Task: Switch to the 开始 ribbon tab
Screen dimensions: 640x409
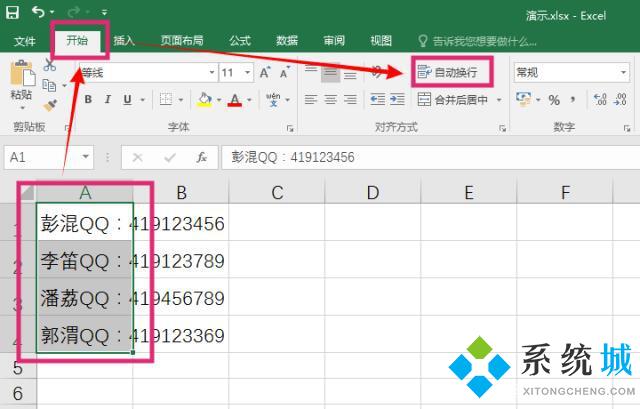Action: (x=77, y=40)
